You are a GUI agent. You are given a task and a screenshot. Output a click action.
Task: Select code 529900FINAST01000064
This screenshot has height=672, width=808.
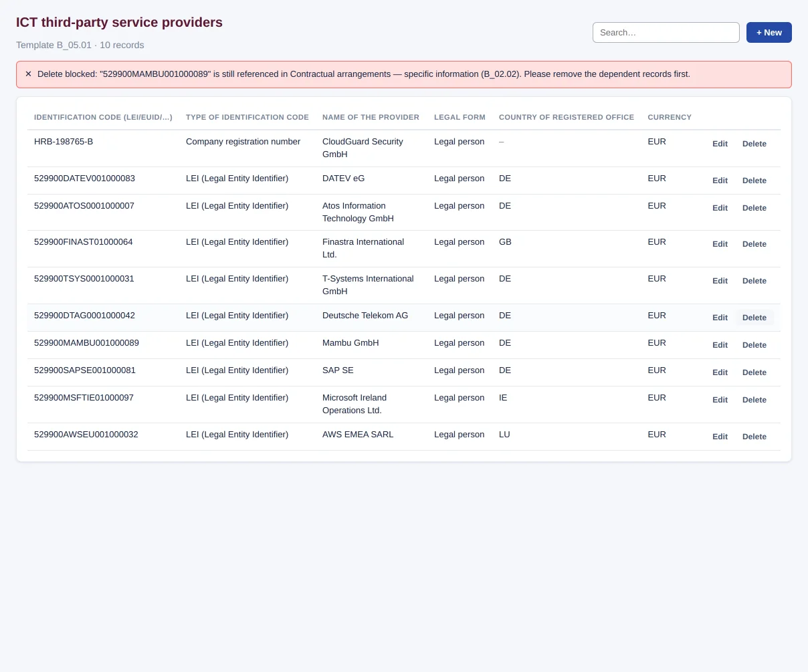tap(84, 242)
